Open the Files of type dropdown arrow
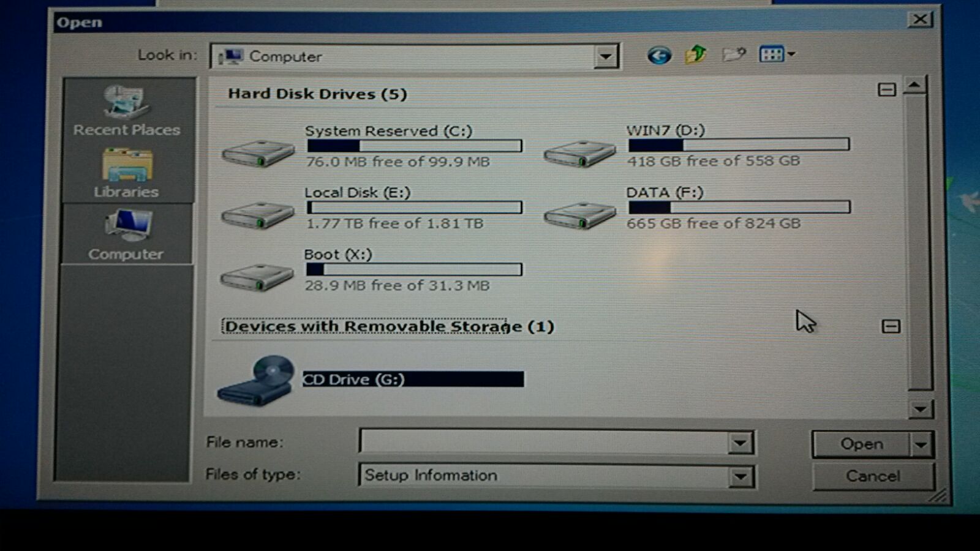 tap(740, 476)
